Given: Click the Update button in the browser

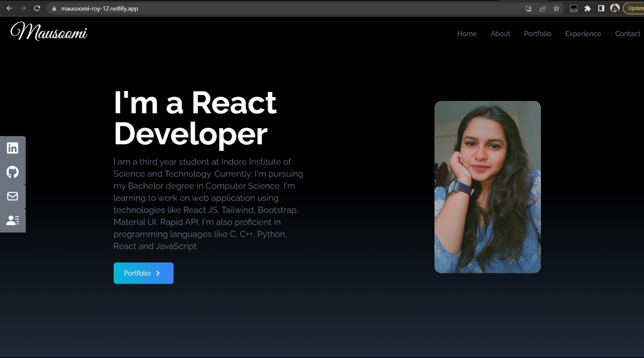Looking at the screenshot, I should [x=635, y=8].
